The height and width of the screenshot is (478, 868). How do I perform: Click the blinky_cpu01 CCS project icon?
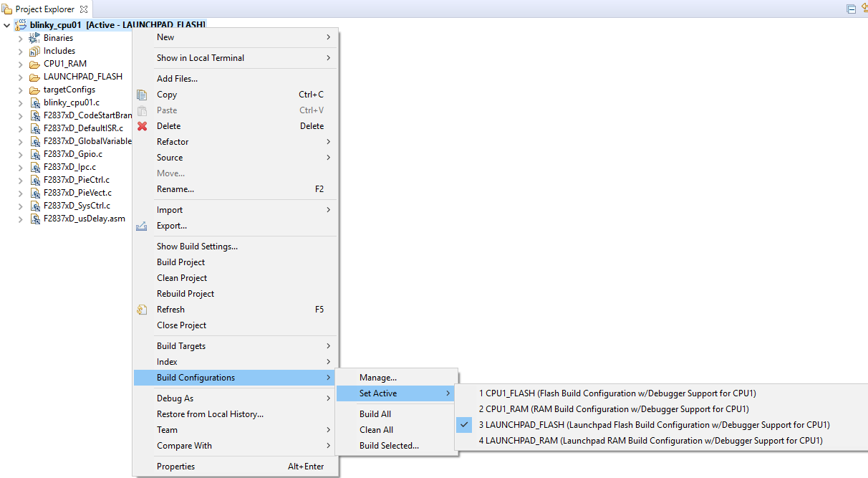coord(19,24)
